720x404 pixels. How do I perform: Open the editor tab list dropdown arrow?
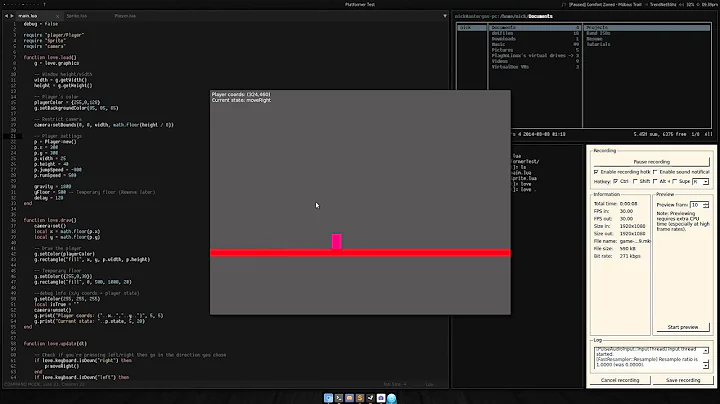[444, 16]
